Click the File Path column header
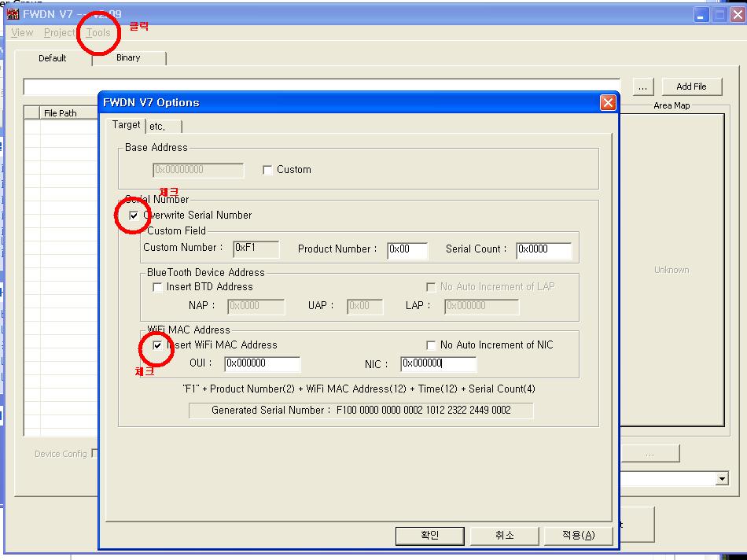 coord(68,113)
